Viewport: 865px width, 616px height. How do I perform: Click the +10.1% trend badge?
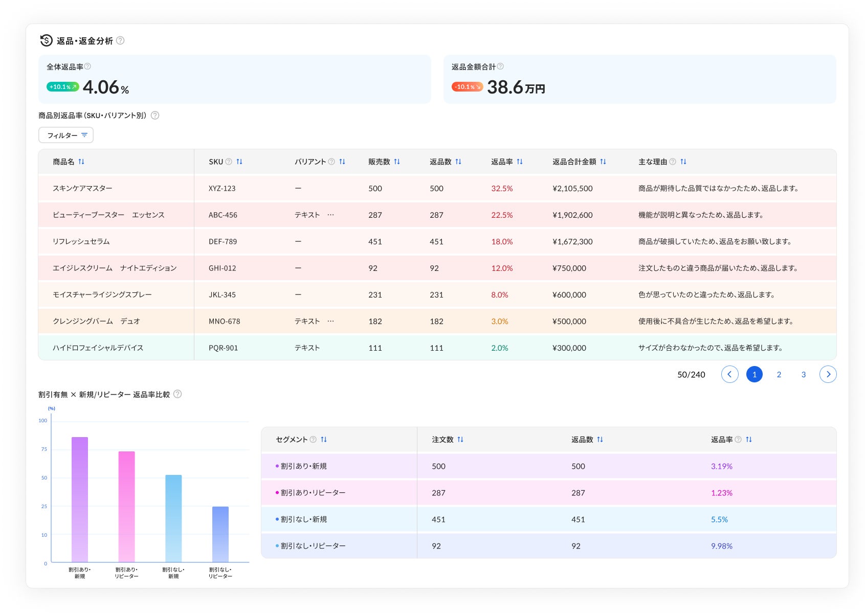click(x=63, y=87)
